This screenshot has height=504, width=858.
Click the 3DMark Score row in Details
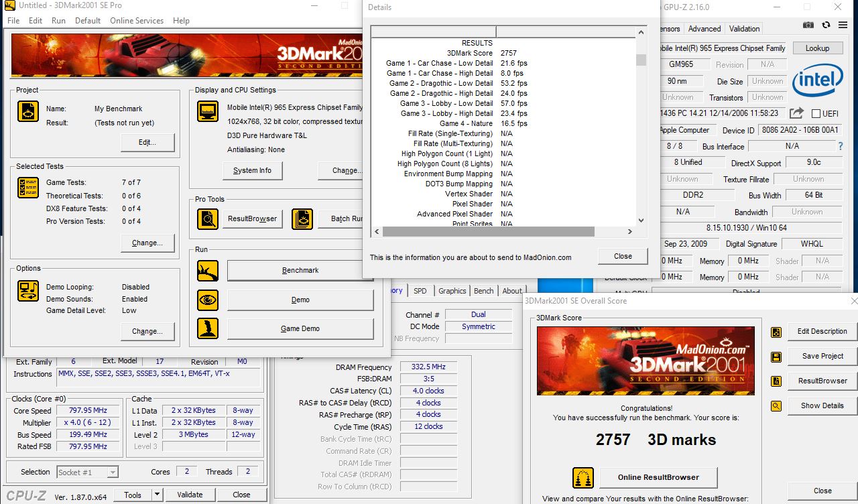[503, 53]
